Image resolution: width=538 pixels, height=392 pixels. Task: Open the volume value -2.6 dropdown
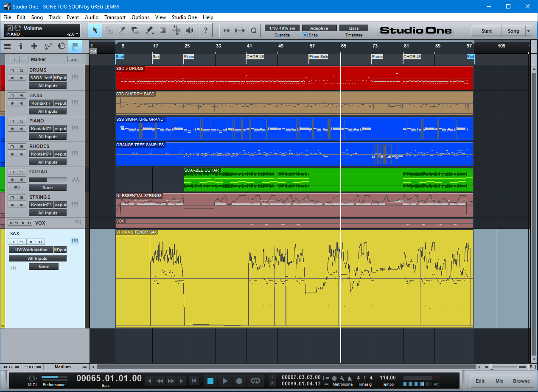click(73, 34)
